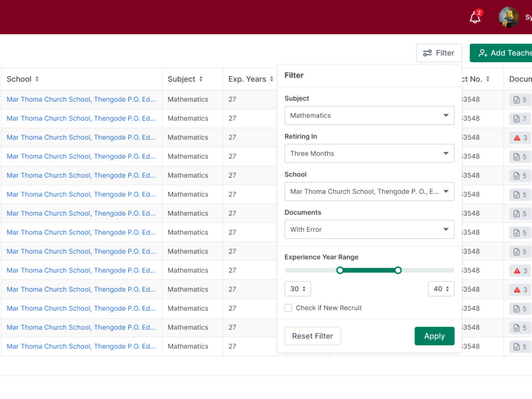Sort by School column arrows
Screen dimensions: 532x399
tap(37, 79)
